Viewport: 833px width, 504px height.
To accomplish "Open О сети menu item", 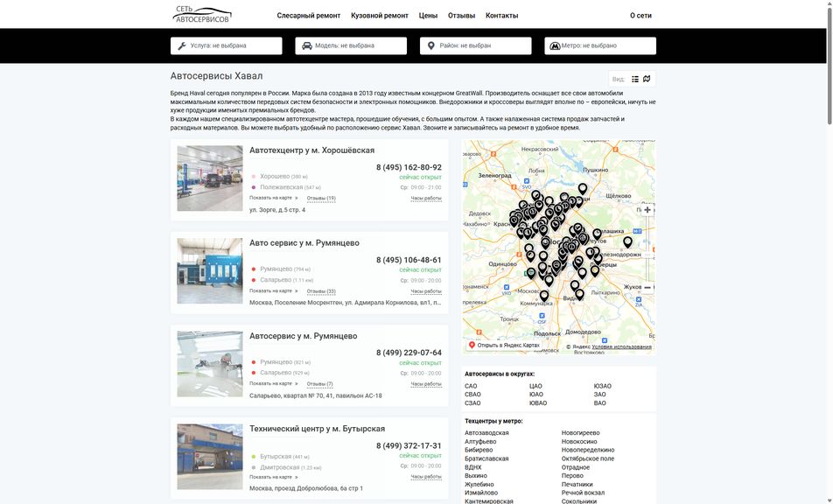I will (x=640, y=16).
